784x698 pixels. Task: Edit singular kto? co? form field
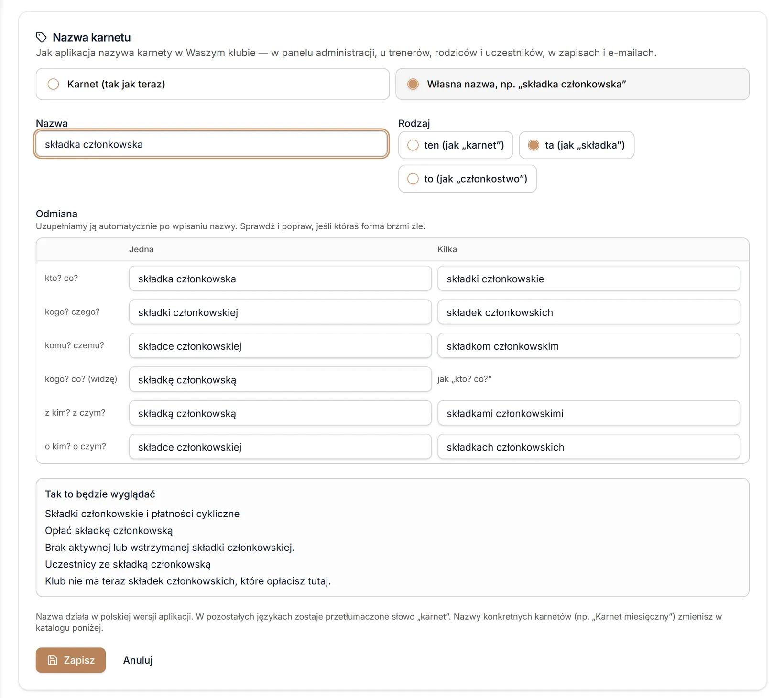pos(280,279)
